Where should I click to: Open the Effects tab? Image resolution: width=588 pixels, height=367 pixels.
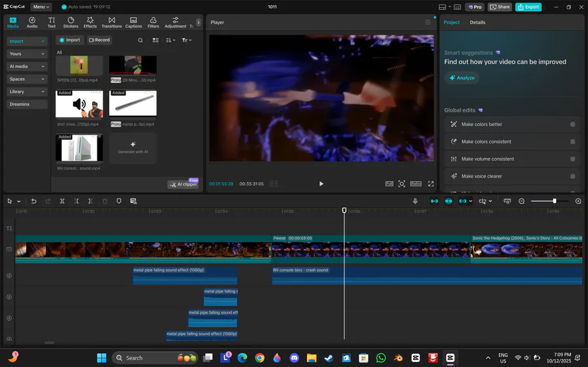click(x=90, y=22)
